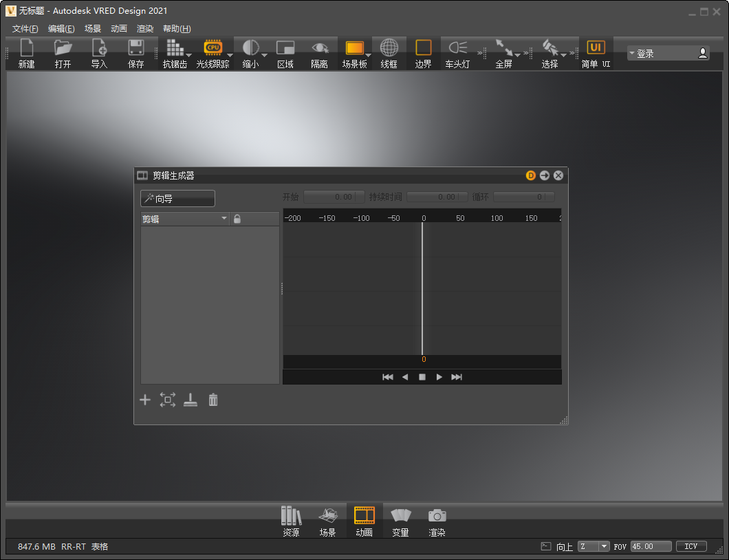This screenshot has height=560, width=729.
Task: Jump to timeline start with skip-back button
Action: coord(388,377)
